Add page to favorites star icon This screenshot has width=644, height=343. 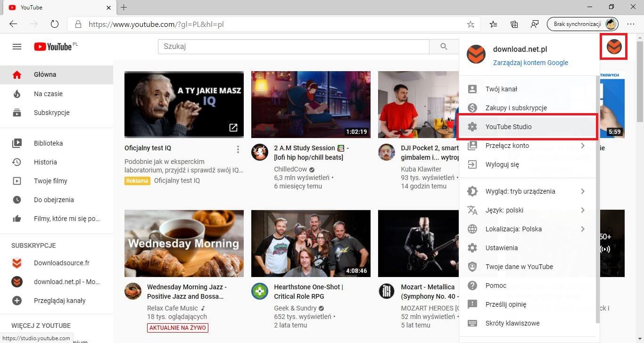click(470, 24)
